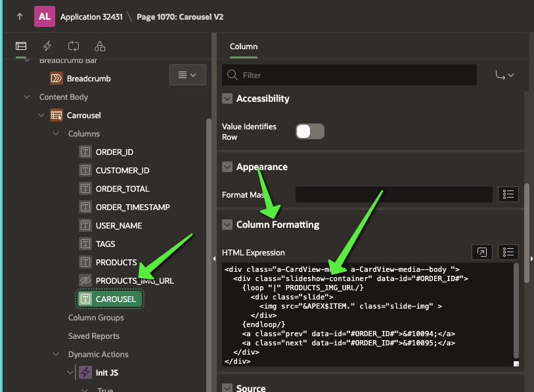Click the Filter properties search field

[x=355, y=75]
